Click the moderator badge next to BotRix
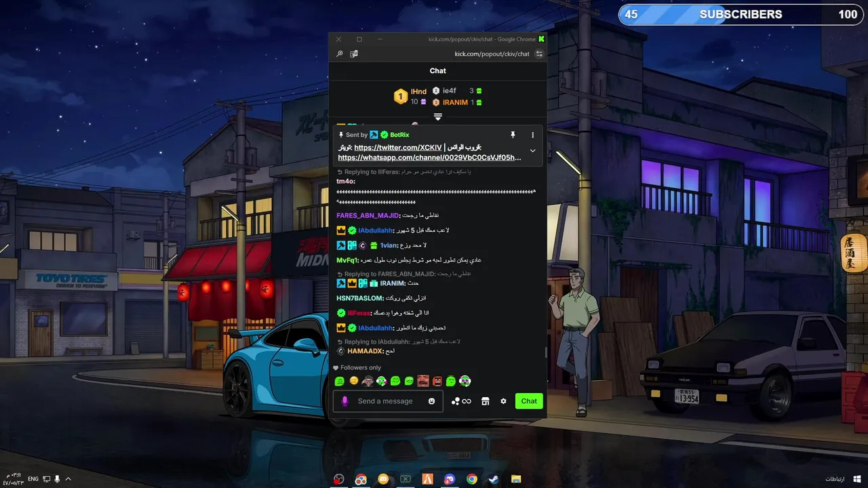868x488 pixels. [x=374, y=135]
